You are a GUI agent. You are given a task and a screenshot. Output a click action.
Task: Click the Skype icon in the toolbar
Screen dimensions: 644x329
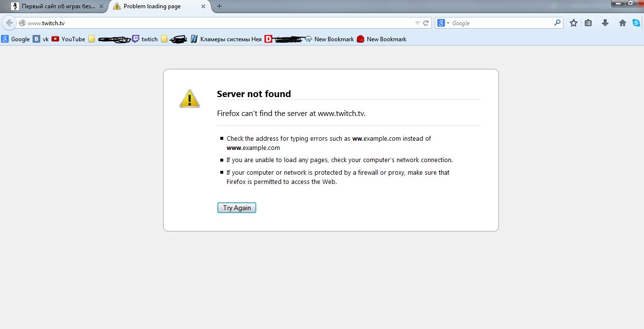(x=636, y=23)
